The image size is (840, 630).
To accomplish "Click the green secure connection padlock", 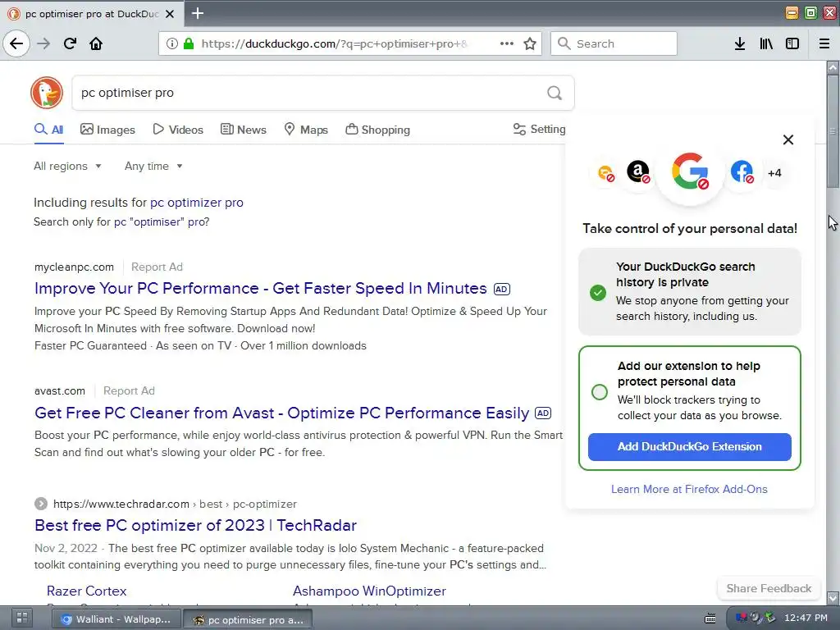I will [189, 43].
